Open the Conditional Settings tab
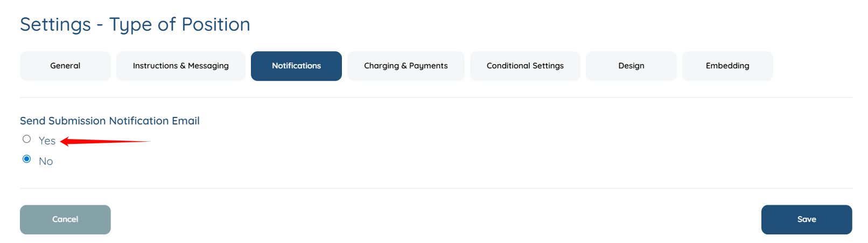Image resolution: width=868 pixels, height=243 pixels. pyautogui.click(x=525, y=66)
